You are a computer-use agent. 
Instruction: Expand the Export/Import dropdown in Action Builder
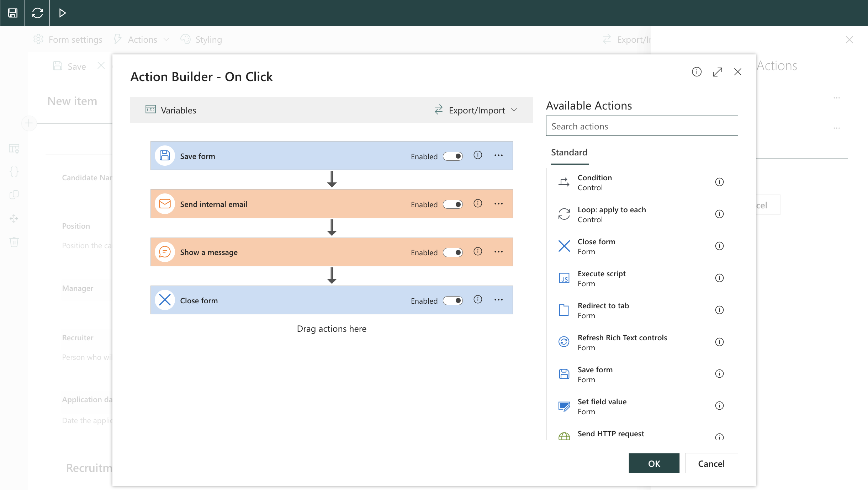pos(477,110)
